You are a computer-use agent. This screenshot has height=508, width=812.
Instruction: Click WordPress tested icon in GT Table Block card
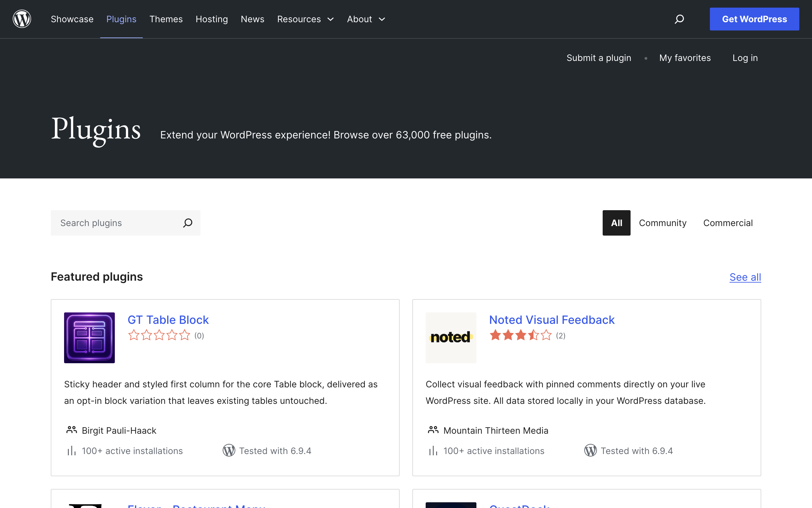(x=229, y=451)
